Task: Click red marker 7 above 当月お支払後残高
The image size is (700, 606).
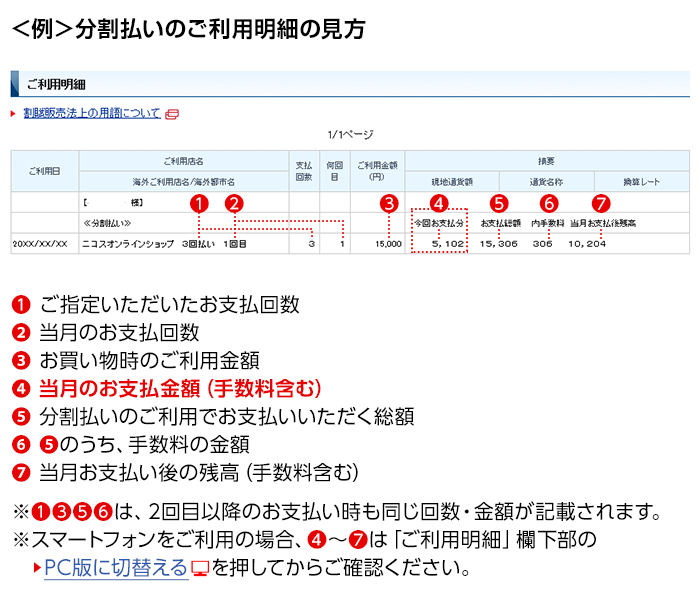Action: (601, 203)
